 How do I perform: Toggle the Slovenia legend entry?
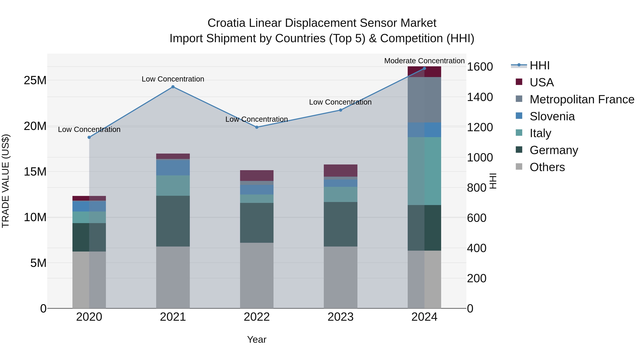pos(545,116)
